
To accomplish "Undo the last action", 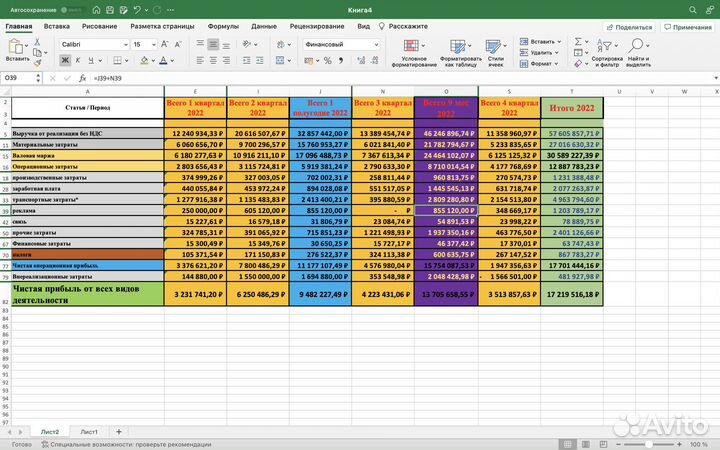I will coord(137,10).
